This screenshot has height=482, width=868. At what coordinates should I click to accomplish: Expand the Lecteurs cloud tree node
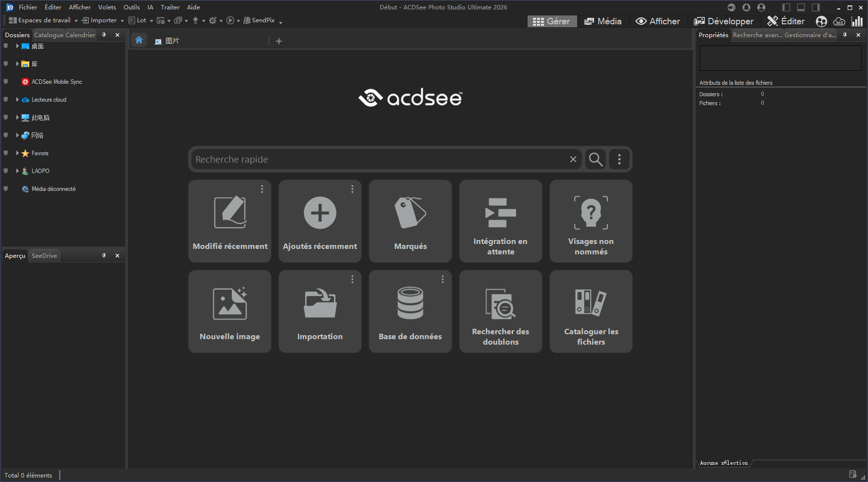tap(17, 100)
